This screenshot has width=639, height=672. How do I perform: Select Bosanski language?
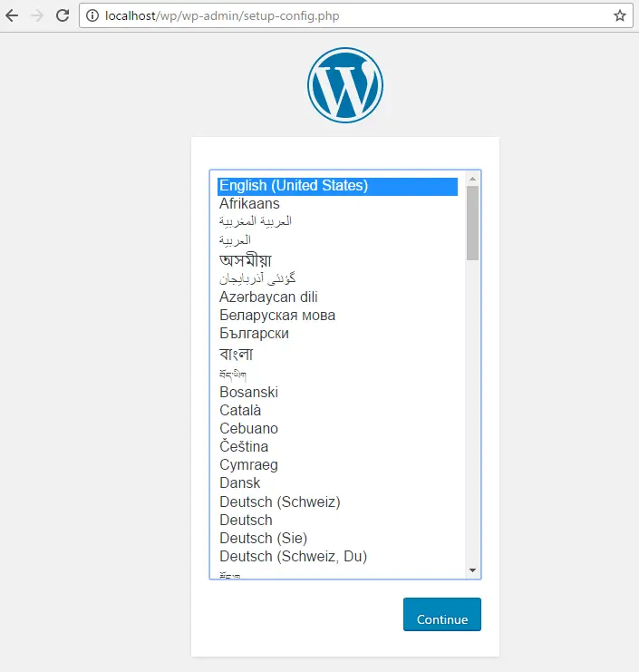[337, 392]
